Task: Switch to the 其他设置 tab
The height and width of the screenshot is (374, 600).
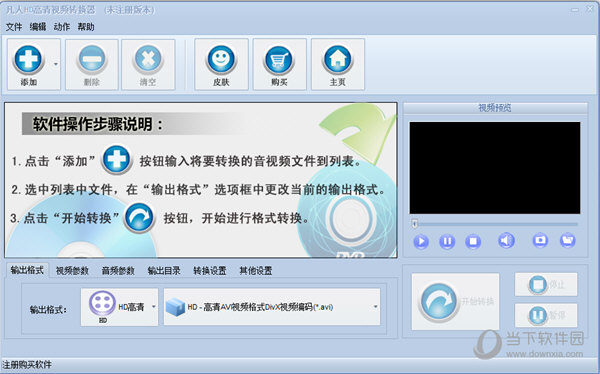Action: tap(256, 271)
